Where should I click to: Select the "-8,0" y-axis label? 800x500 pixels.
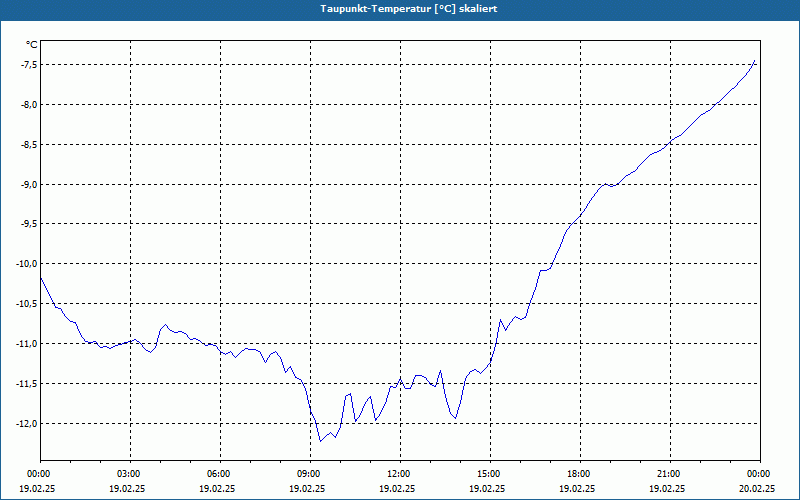(x=27, y=105)
